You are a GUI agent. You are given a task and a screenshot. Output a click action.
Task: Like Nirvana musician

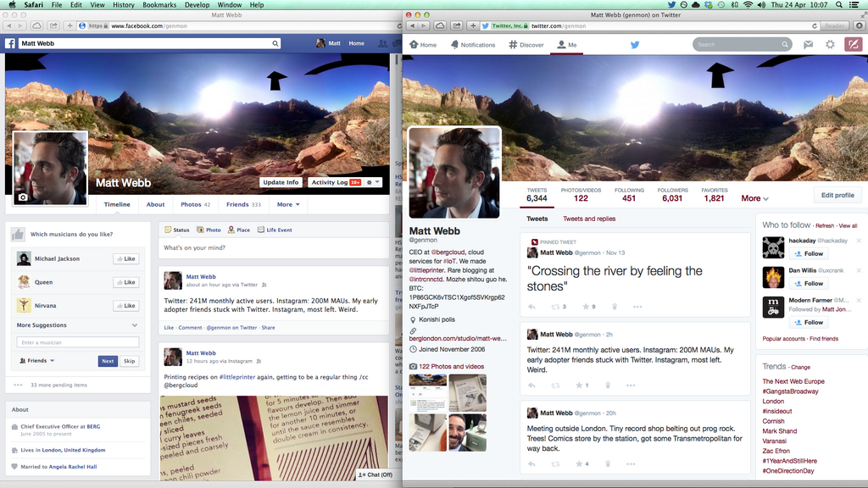pos(125,305)
